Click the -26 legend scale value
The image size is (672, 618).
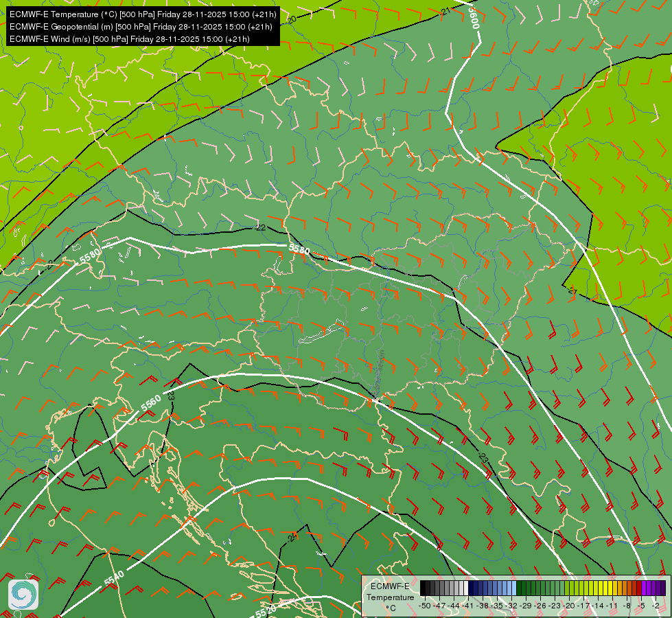pos(540,606)
